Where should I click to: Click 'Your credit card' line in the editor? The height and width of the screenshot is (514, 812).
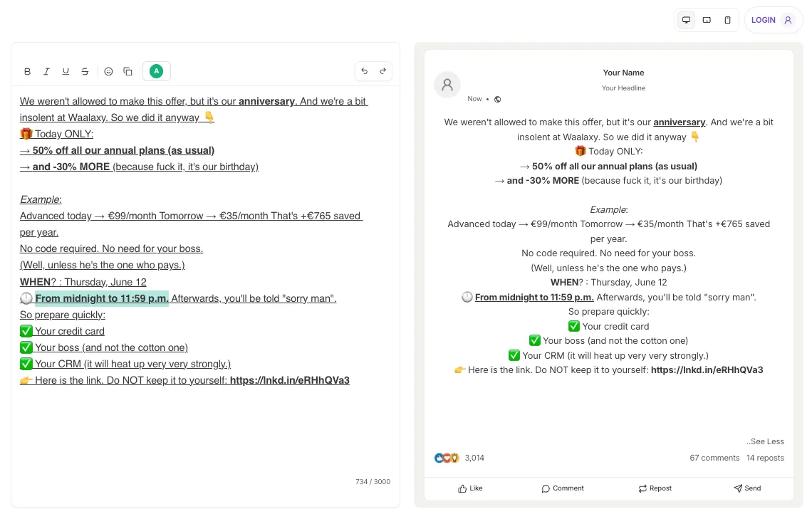point(62,331)
